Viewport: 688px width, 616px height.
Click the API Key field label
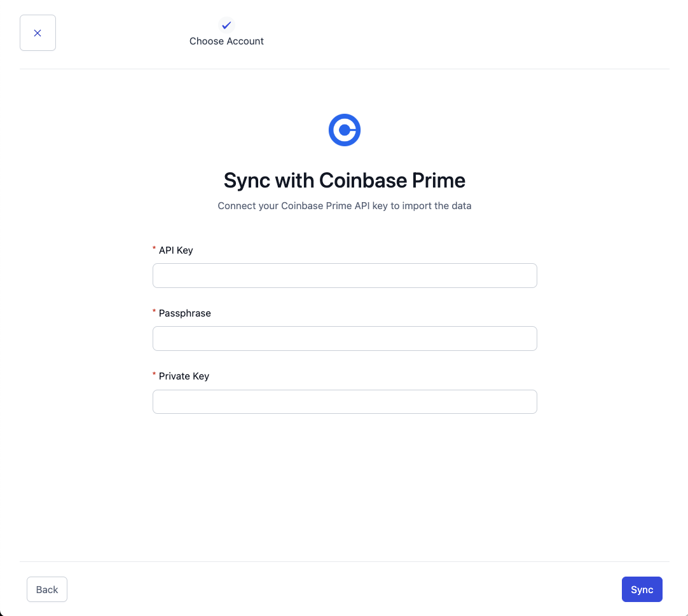coord(176,250)
